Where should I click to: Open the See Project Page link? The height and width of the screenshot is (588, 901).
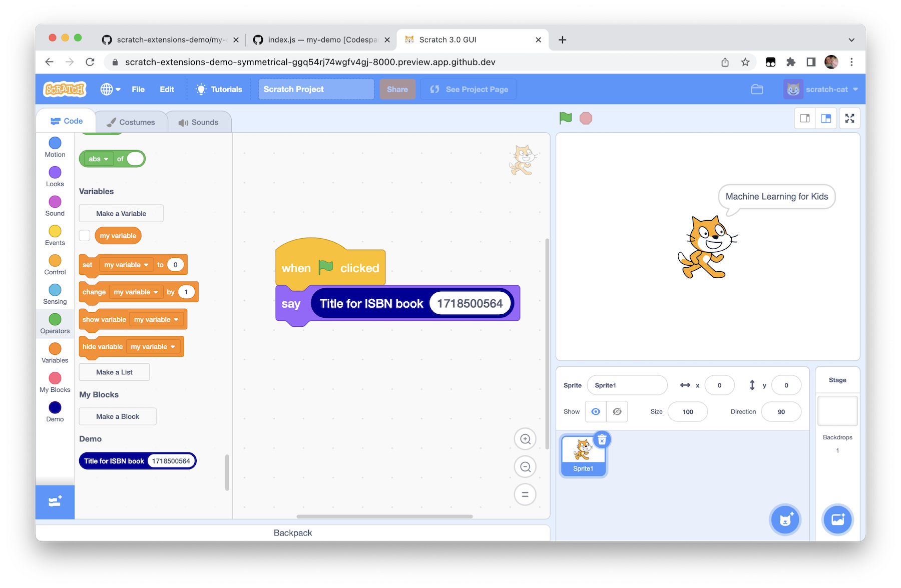click(x=468, y=89)
